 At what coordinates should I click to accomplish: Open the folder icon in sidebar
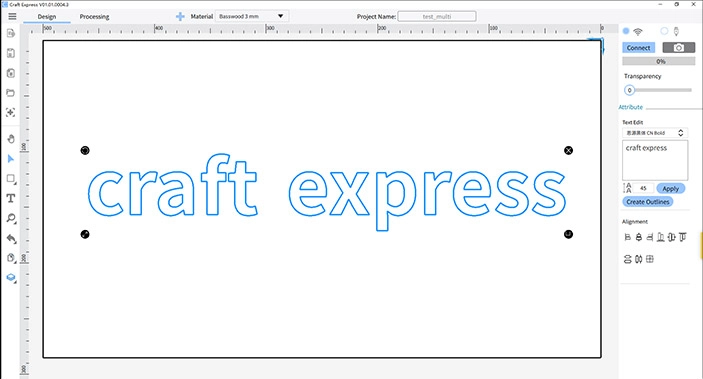click(11, 93)
